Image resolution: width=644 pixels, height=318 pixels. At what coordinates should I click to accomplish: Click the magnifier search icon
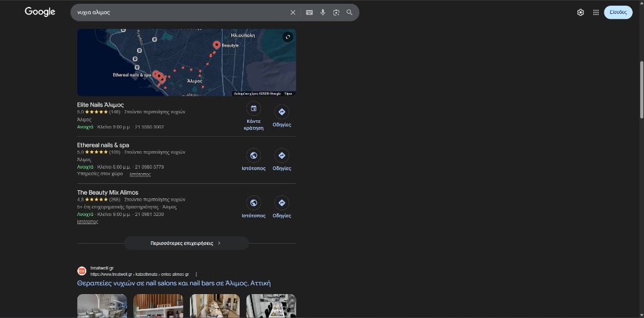[350, 13]
